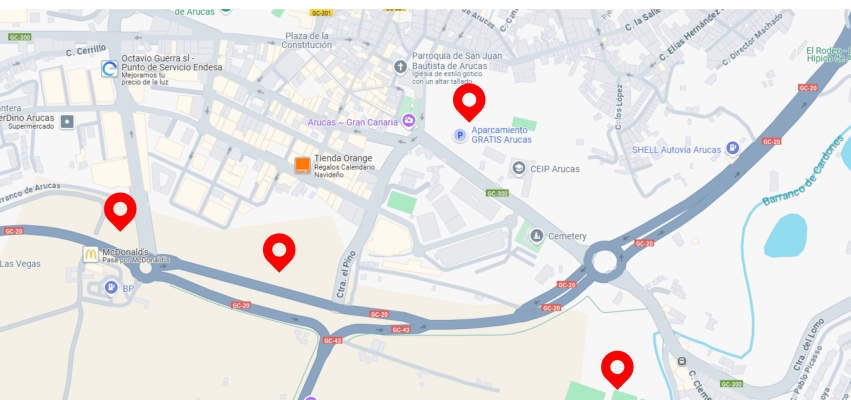Click the red pin left of Ctra. el Pino
The width and height of the screenshot is (851, 400).
click(x=279, y=252)
